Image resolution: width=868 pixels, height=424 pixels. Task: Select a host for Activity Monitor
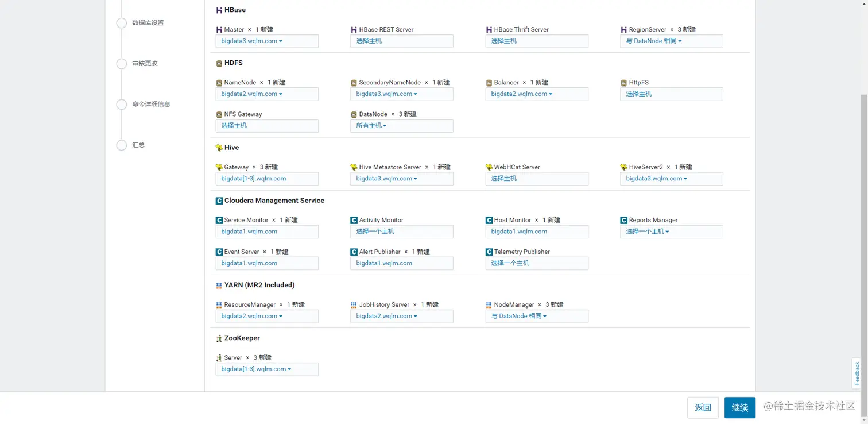pos(402,232)
